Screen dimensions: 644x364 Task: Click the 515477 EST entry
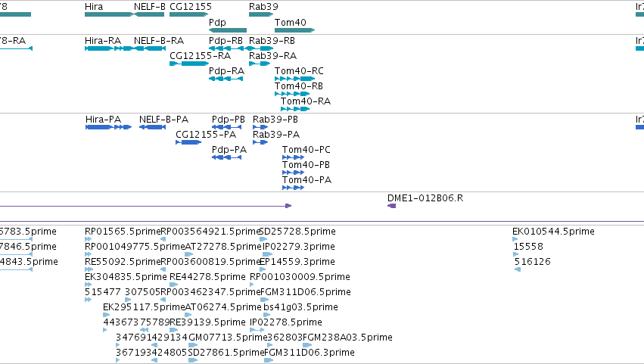[103, 292]
